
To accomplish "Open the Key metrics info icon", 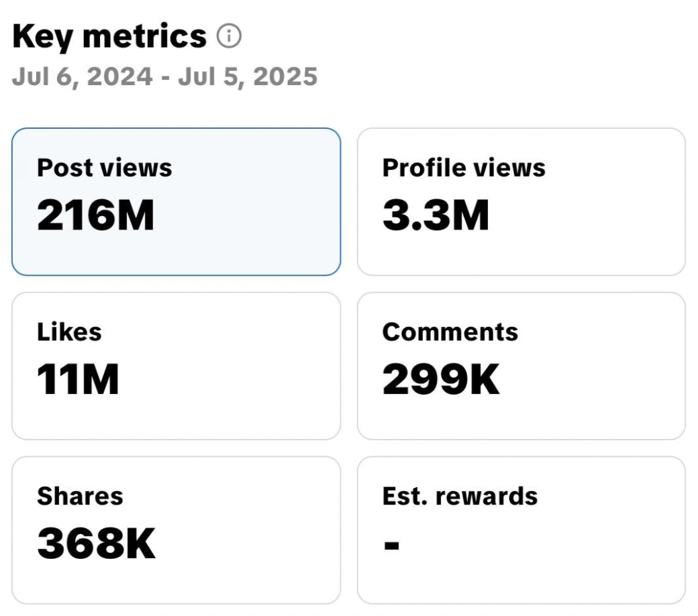I will (x=230, y=36).
